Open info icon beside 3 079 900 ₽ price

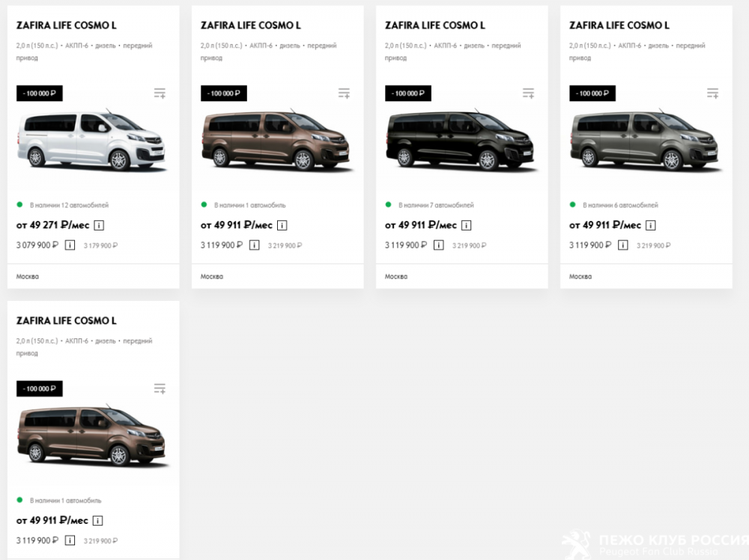pos(70,245)
